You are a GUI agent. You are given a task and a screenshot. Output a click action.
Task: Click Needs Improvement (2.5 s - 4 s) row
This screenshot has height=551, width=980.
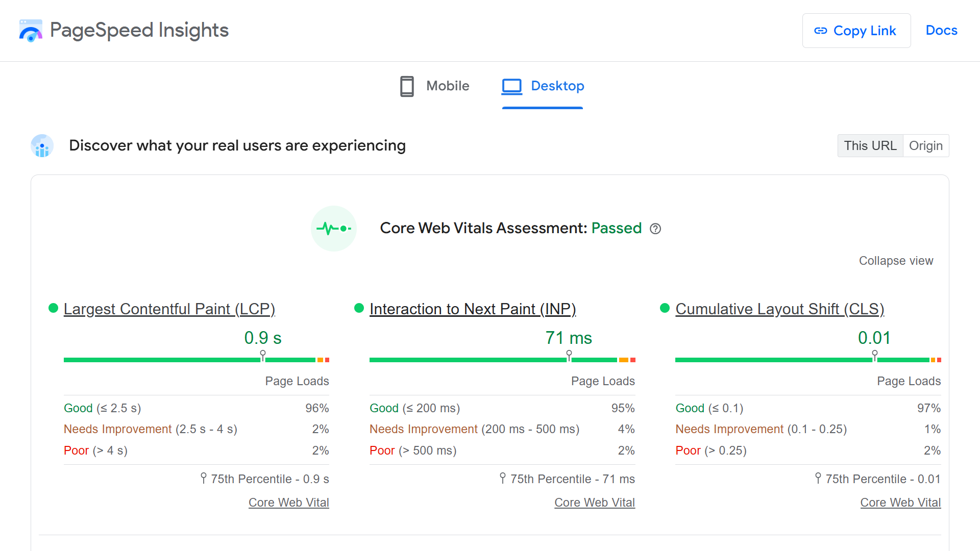click(x=197, y=429)
